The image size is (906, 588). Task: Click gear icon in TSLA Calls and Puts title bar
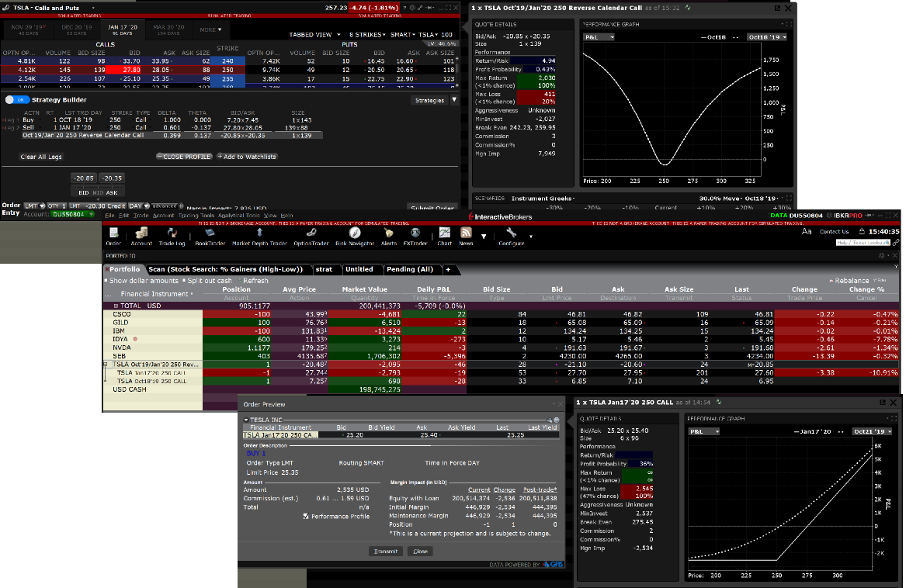coord(412,8)
